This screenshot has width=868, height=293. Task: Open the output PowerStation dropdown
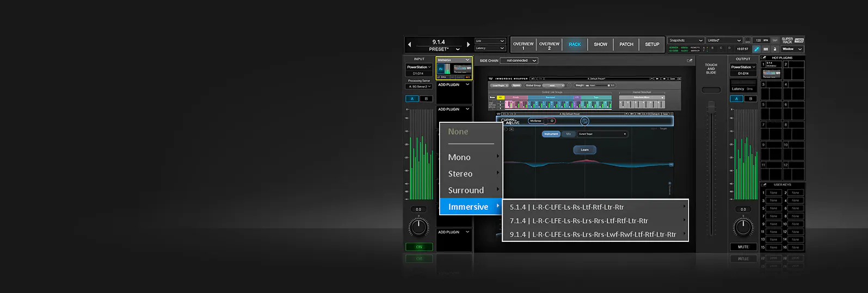point(743,67)
